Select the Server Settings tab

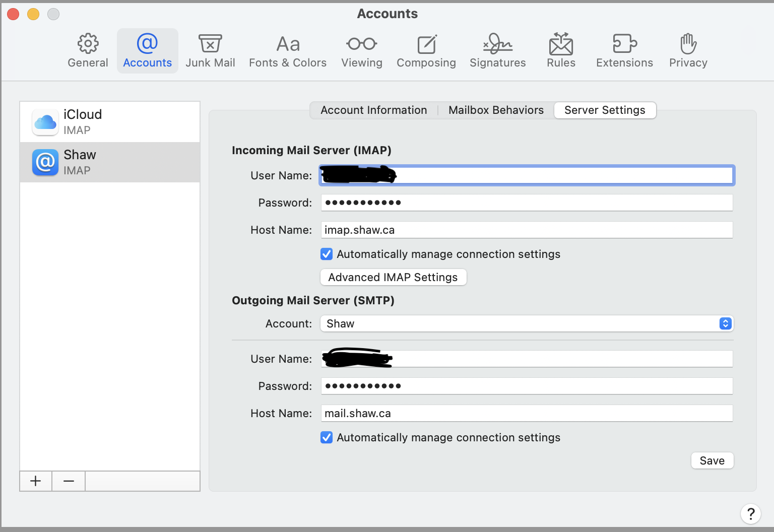(605, 110)
